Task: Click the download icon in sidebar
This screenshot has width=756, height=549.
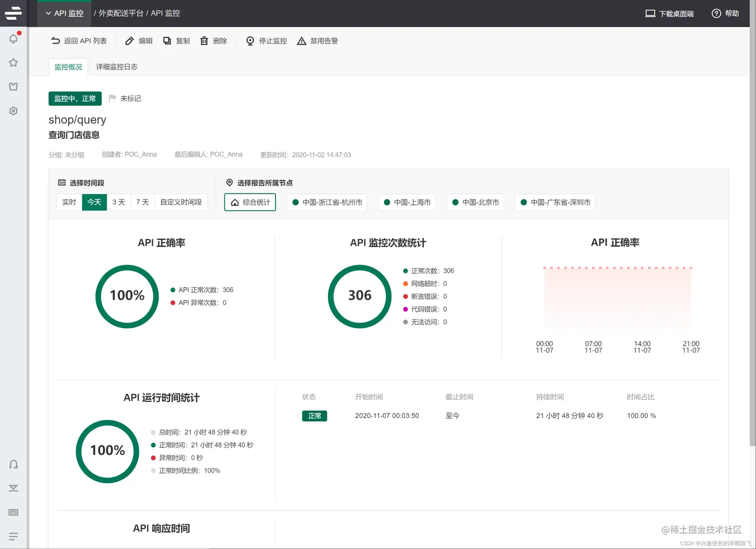Action: (13, 488)
